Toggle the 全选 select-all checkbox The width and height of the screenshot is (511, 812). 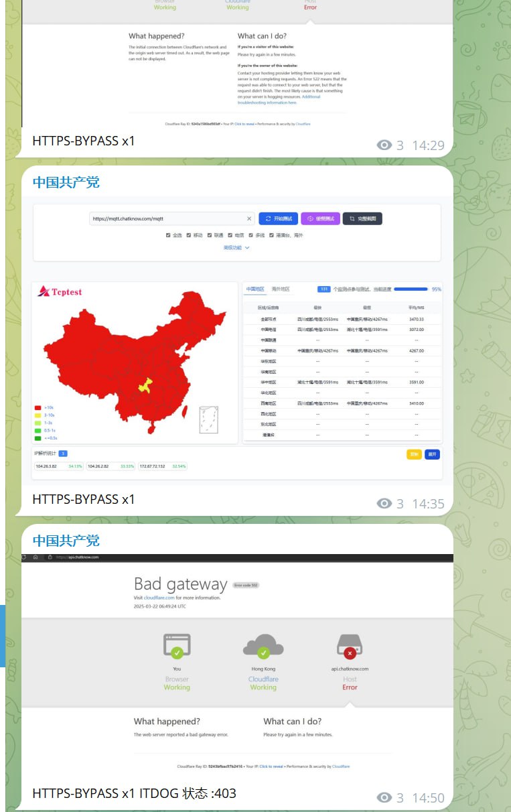tap(168, 235)
